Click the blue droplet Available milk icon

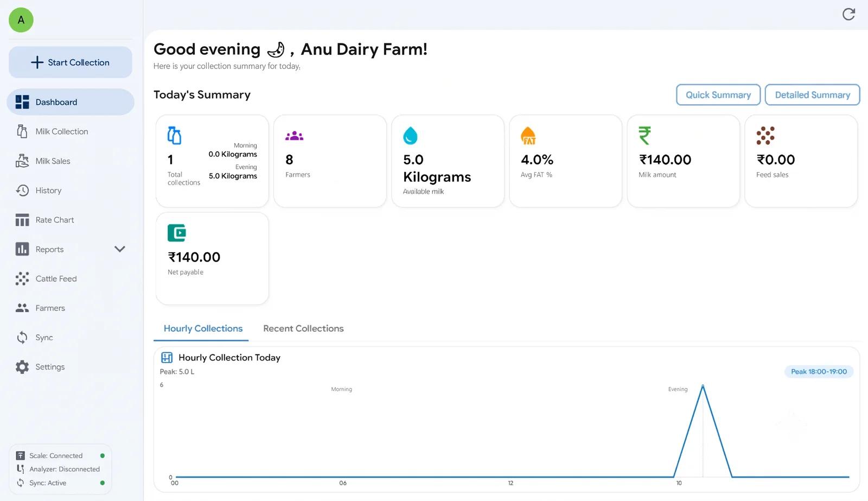click(411, 136)
